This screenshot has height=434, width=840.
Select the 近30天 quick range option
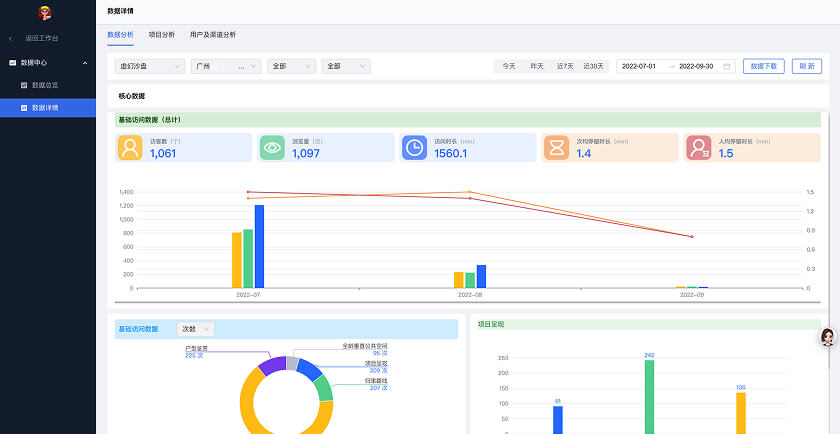pyautogui.click(x=594, y=66)
